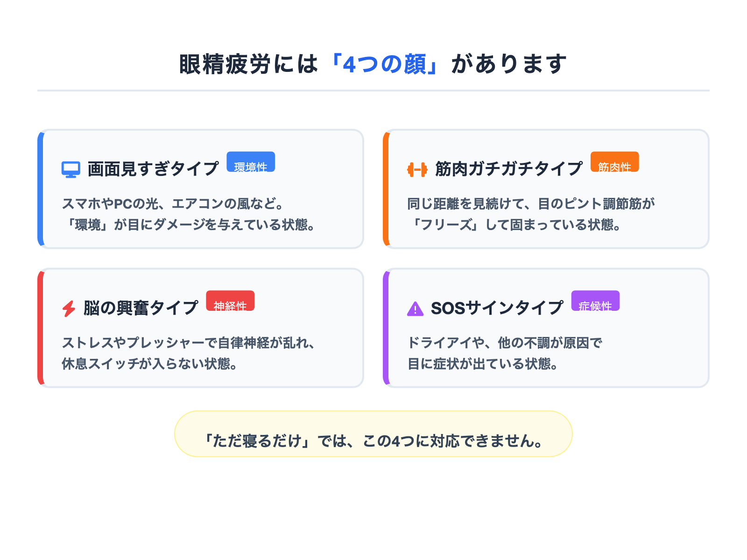Click the description mentioning ドライアイ
Screen dimensions: 747x560
[505, 353]
